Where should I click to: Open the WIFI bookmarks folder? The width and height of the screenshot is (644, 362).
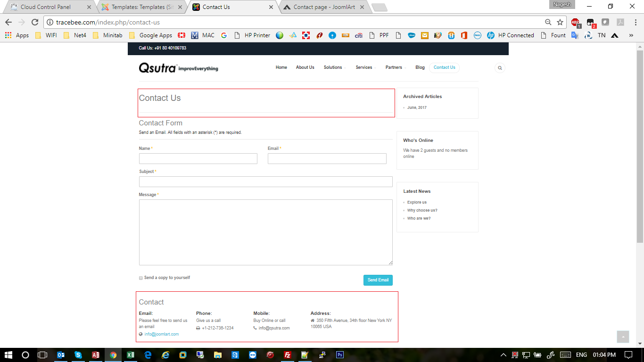[46, 35]
